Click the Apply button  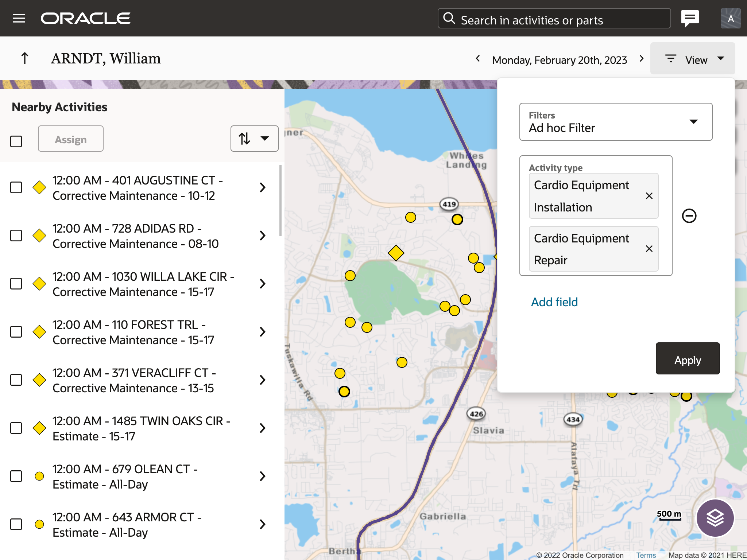[687, 359]
